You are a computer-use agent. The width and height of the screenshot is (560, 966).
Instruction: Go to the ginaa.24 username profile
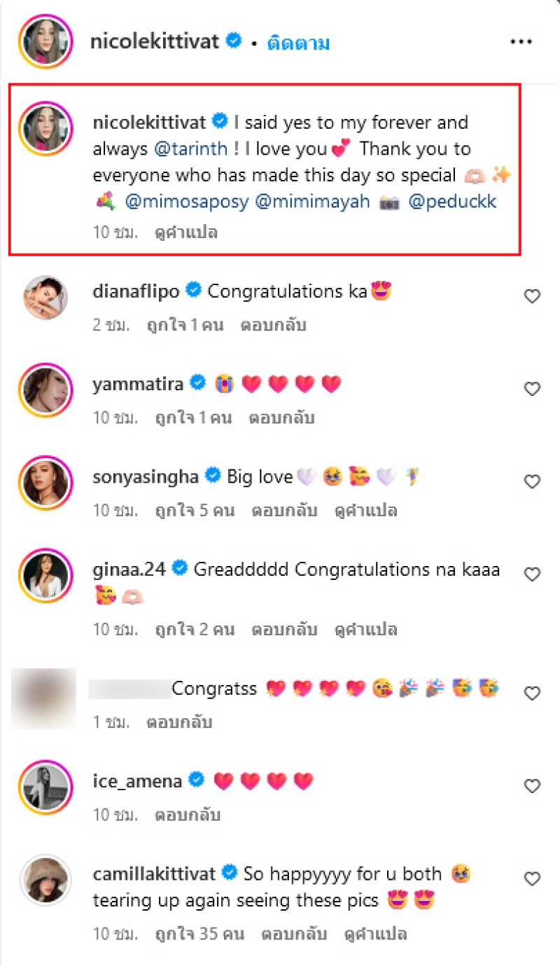pos(129,570)
